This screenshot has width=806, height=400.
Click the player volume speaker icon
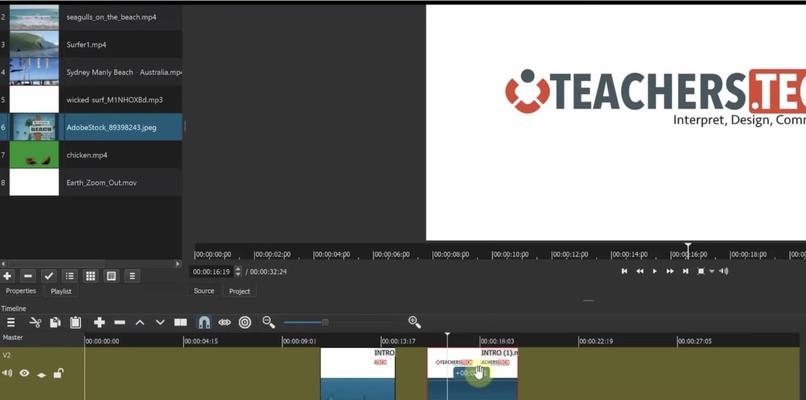(x=724, y=271)
